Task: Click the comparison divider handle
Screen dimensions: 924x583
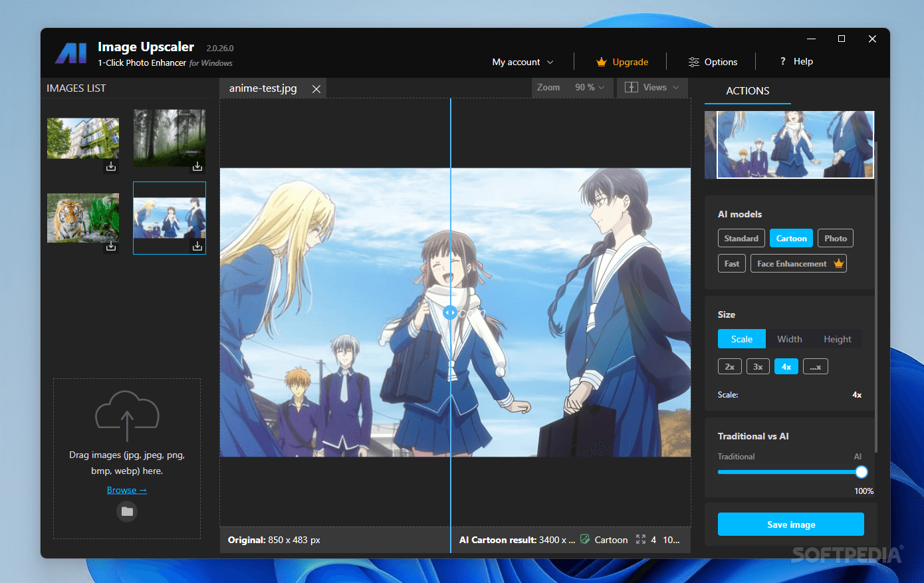Action: (x=450, y=312)
